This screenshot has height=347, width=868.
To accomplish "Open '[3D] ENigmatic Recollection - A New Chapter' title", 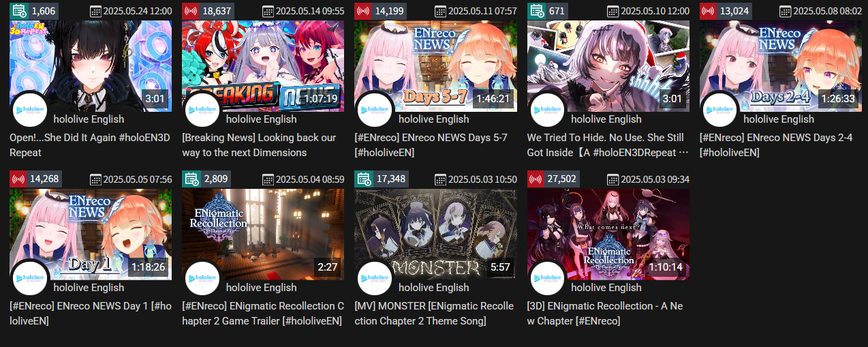I will pos(605,314).
